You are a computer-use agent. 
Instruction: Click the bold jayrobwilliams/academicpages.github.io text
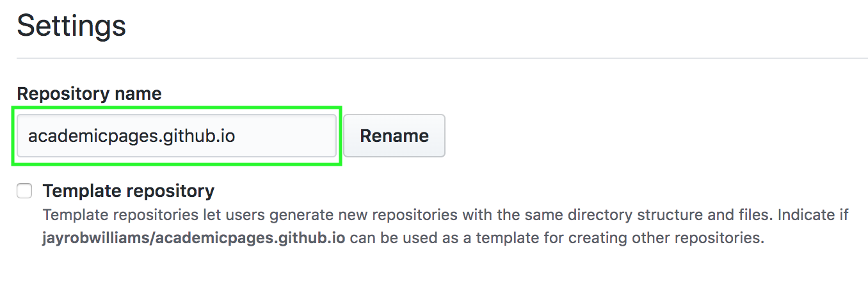194,239
